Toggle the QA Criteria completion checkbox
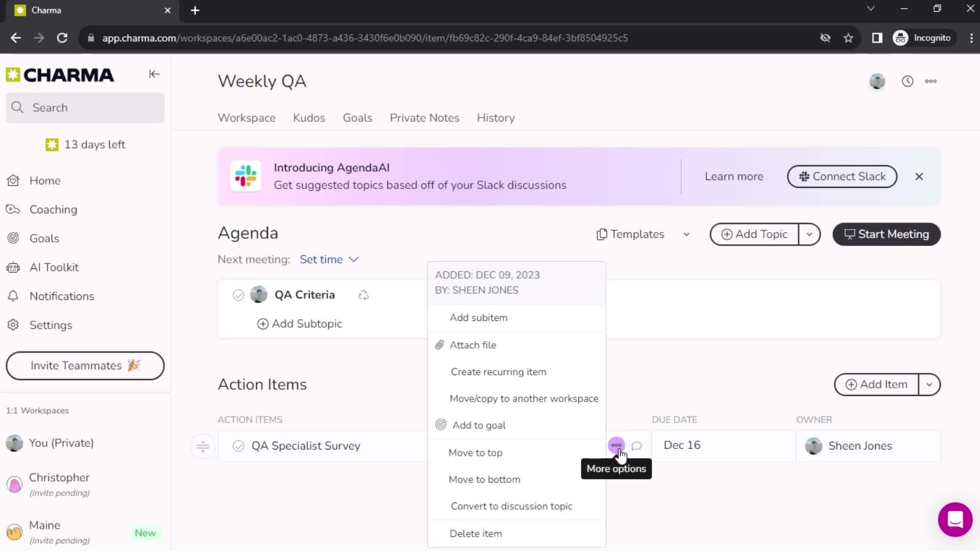The height and width of the screenshot is (551, 980). 237,294
